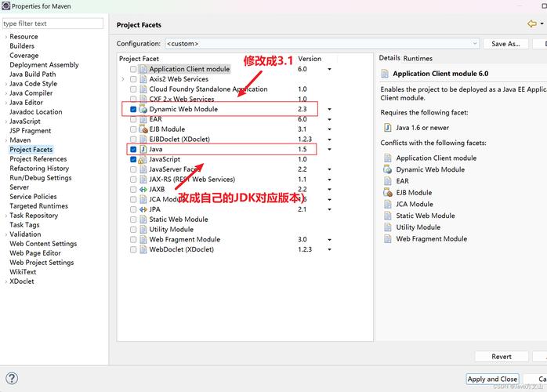
Task: Click the Static Web Module facet icon
Action: pos(143,220)
